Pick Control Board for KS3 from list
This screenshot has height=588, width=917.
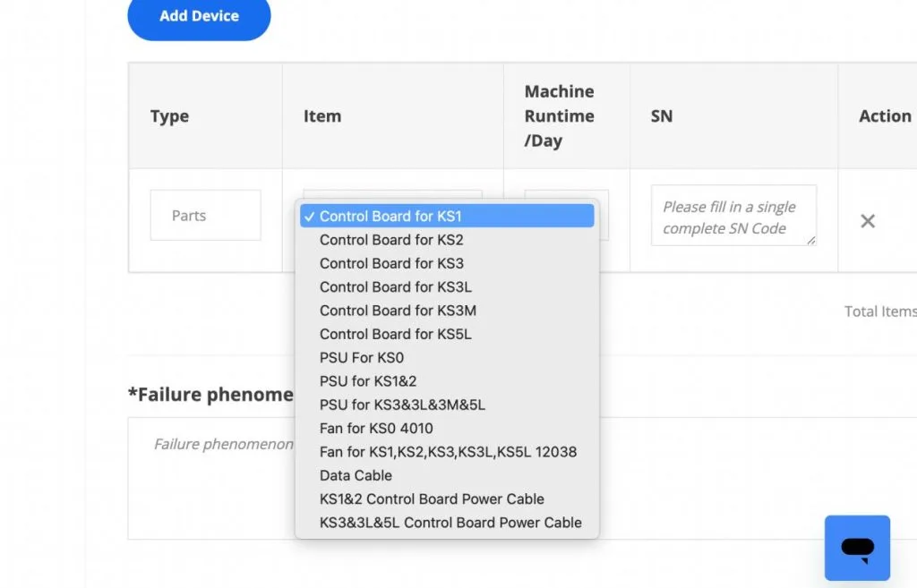coord(391,263)
